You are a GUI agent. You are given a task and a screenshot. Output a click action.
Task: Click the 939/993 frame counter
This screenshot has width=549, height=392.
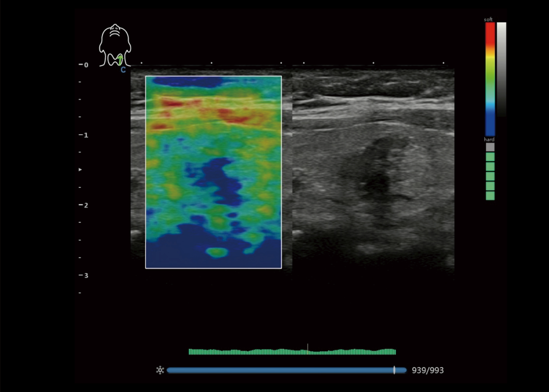pos(428,370)
